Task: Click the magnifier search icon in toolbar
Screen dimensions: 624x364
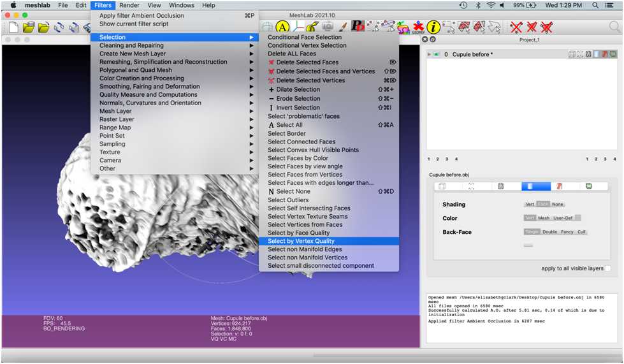Action: coord(614,27)
